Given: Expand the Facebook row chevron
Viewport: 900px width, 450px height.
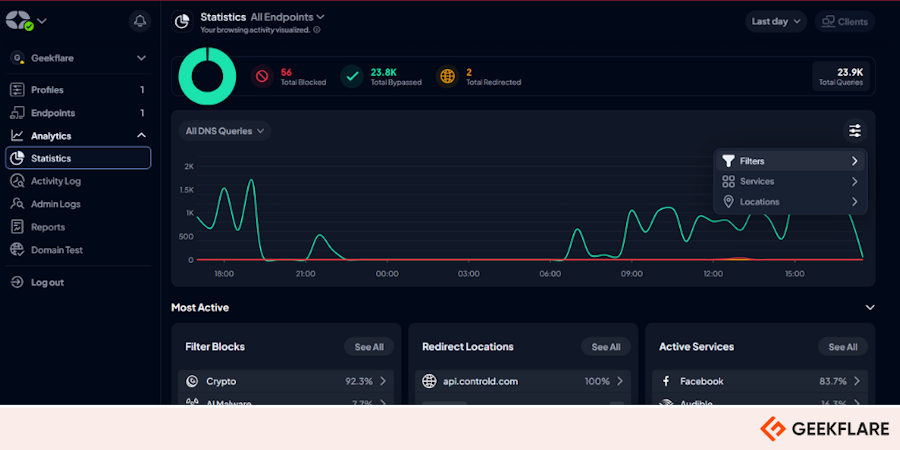Looking at the screenshot, I should (857, 381).
